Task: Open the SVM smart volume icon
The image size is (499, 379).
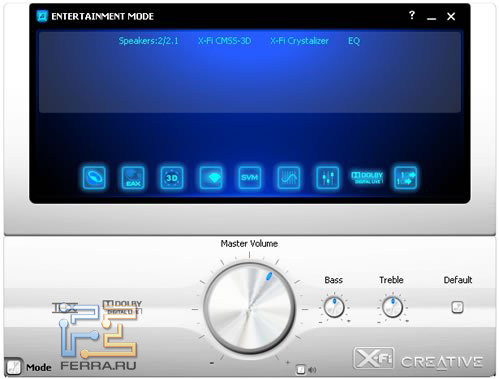Action: pos(250,177)
